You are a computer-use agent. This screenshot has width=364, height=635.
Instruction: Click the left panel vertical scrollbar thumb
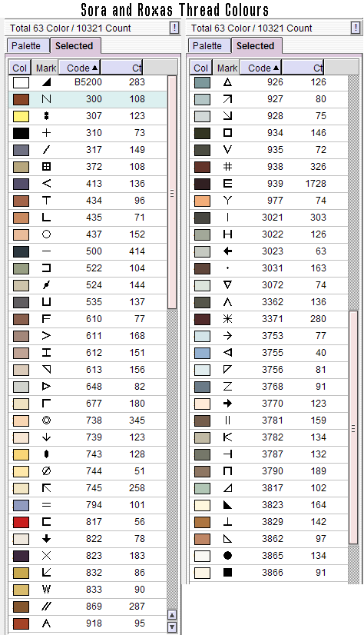click(172, 193)
